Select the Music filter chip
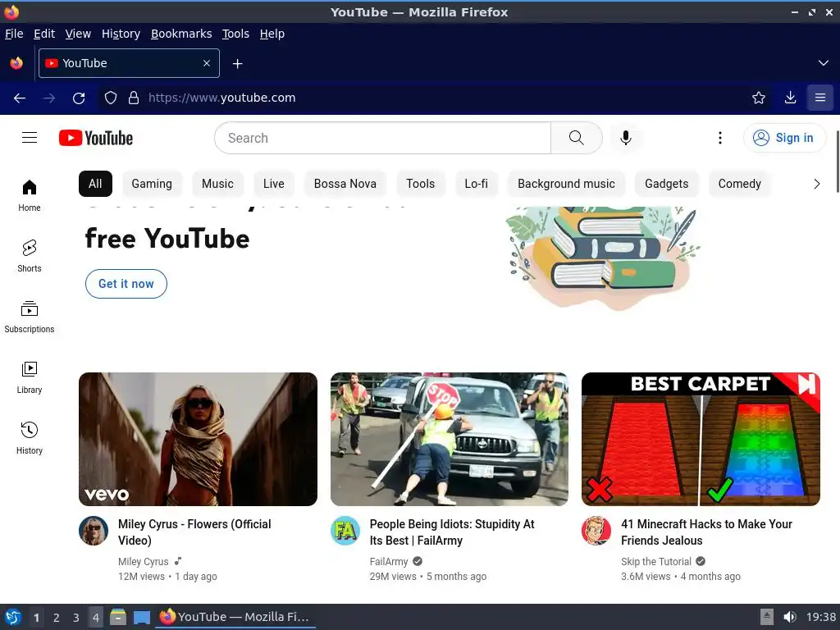 click(x=217, y=184)
